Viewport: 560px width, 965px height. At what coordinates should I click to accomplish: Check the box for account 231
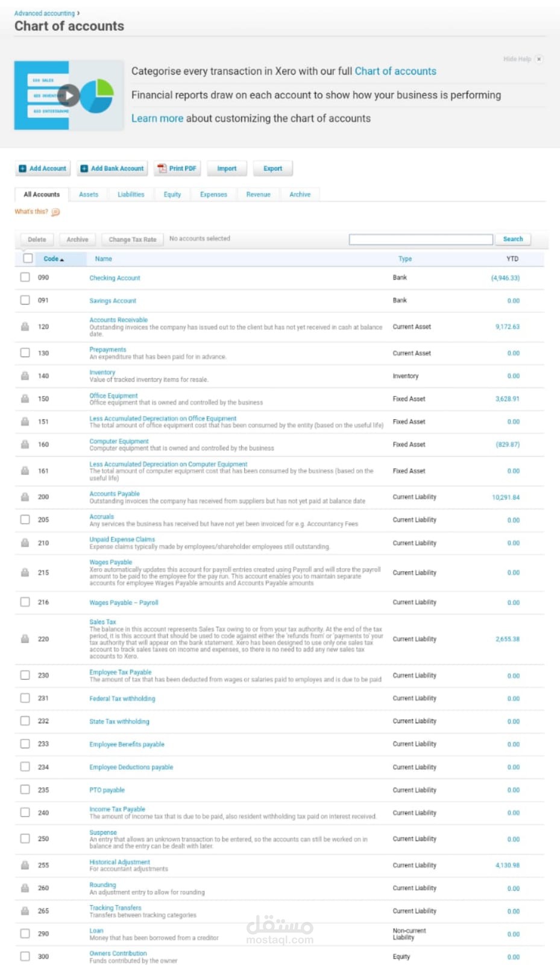pyautogui.click(x=25, y=698)
